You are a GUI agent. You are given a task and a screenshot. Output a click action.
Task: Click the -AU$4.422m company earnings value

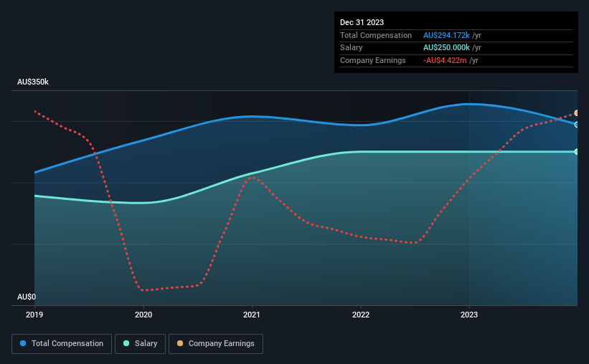click(x=445, y=60)
